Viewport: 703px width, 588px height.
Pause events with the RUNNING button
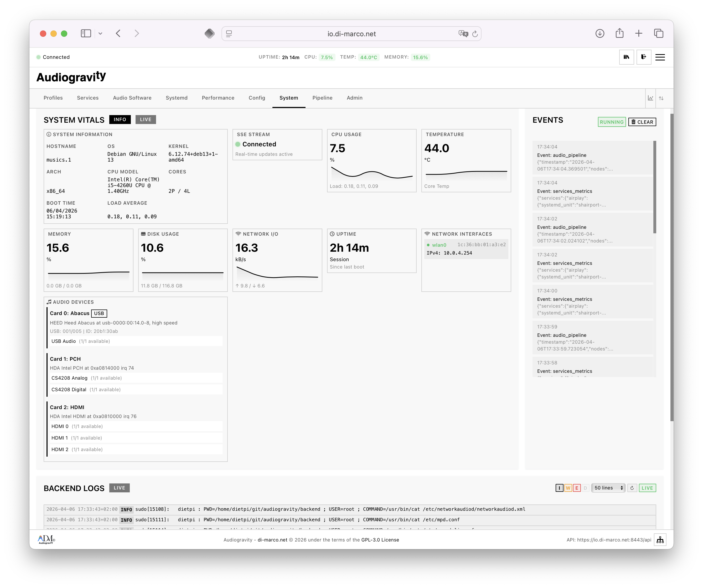pos(612,122)
